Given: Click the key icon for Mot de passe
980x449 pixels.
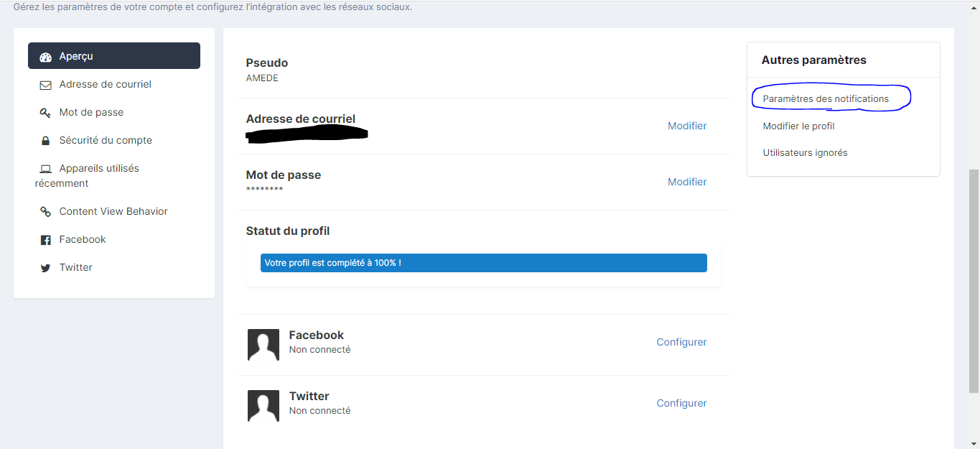Looking at the screenshot, I should click(x=45, y=113).
